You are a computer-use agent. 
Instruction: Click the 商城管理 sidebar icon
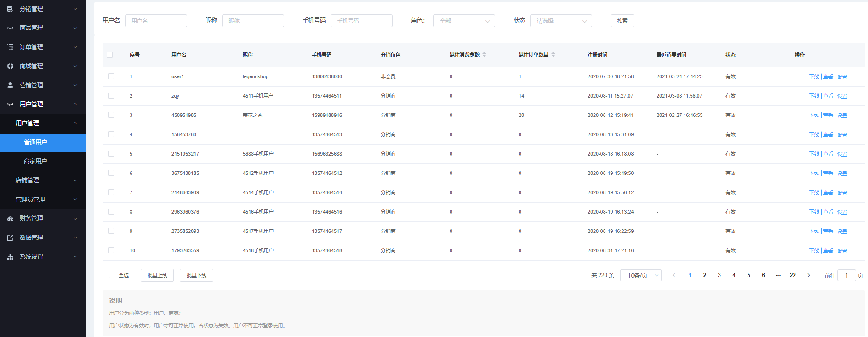[x=10, y=66]
